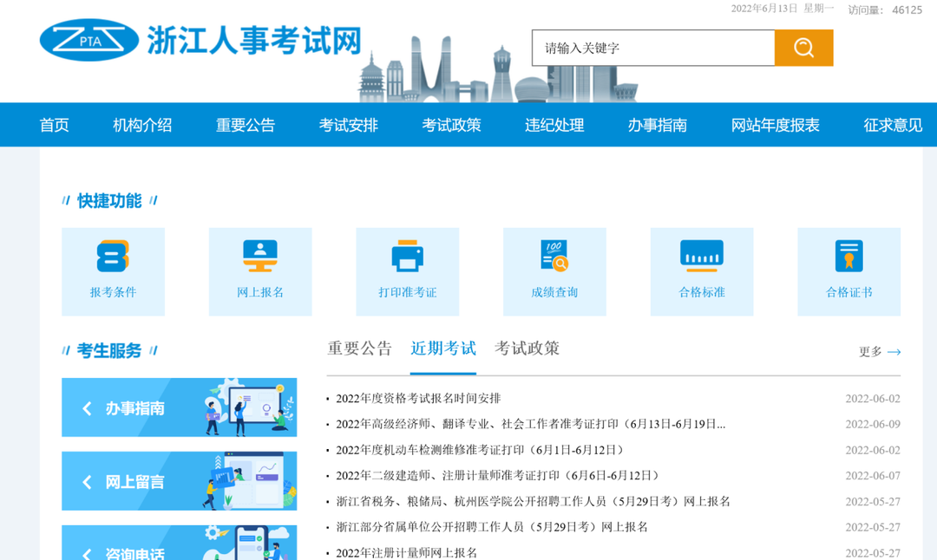Open 高级经济师、翻译专业 准考证打印 notice
Viewport: 937px width, 560px height.
point(531,424)
